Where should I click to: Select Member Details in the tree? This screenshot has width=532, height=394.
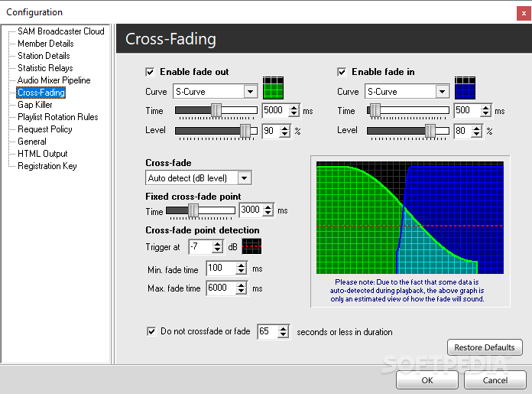pyautogui.click(x=46, y=44)
